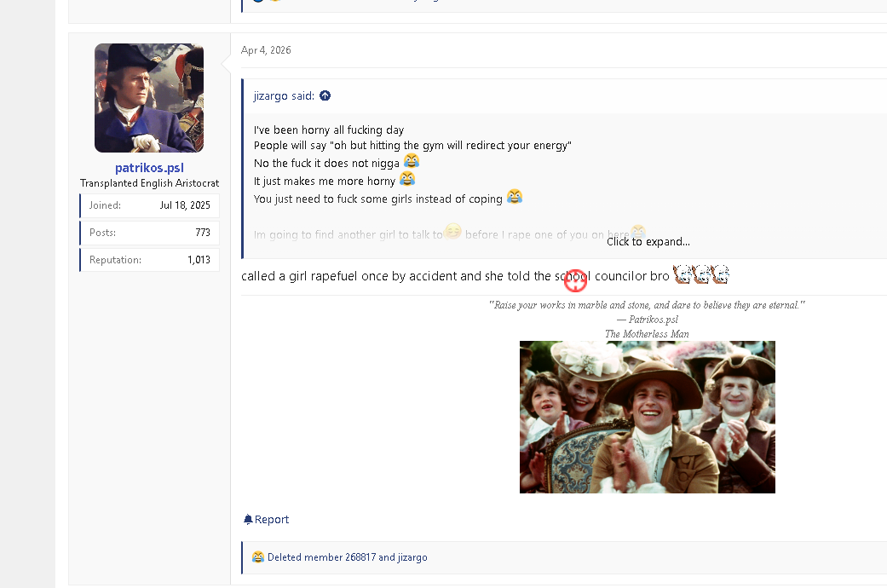Viewport: 887px width, 588px height.
Task: Click the bell icon beside Report
Action: click(x=248, y=520)
